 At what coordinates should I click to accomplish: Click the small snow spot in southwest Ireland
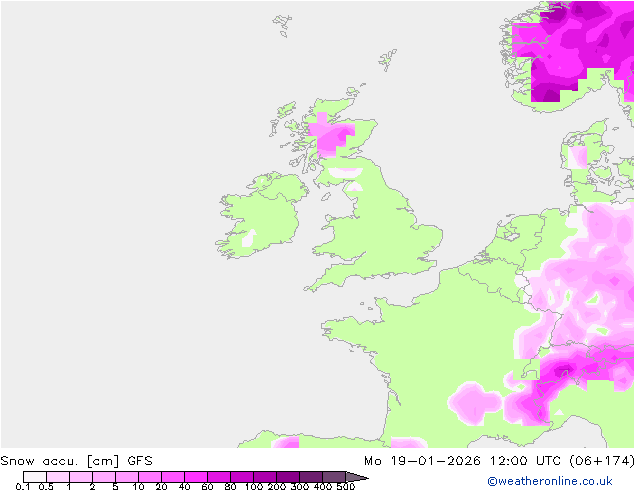click(x=249, y=238)
